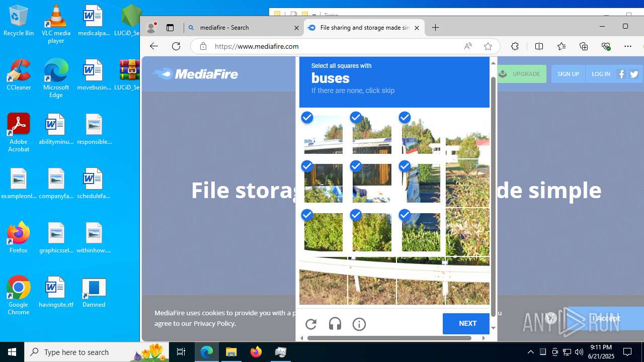The width and height of the screenshot is (644, 362).
Task: Click the UPGRADE button
Action: pos(521,74)
